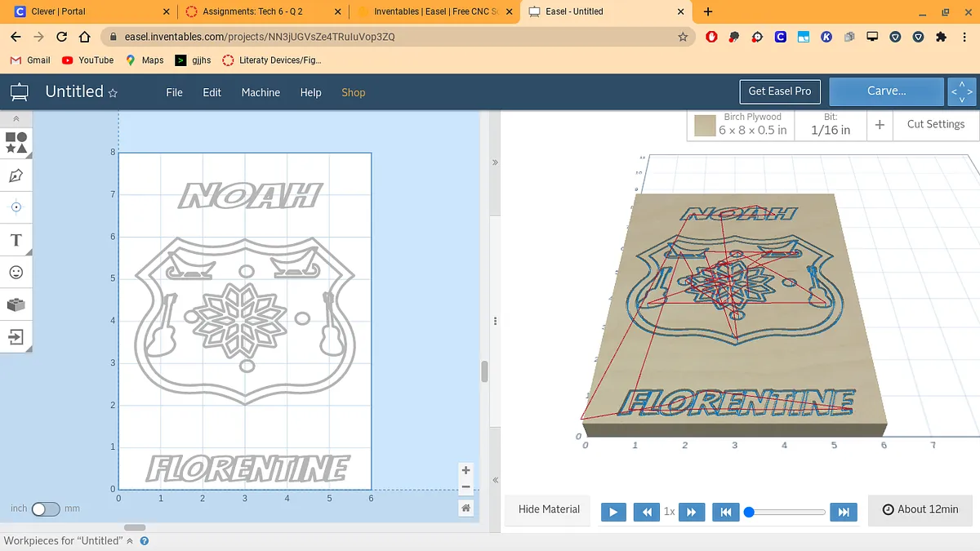Star the Untitled project title
The height and width of the screenshot is (551, 980).
pyautogui.click(x=113, y=93)
